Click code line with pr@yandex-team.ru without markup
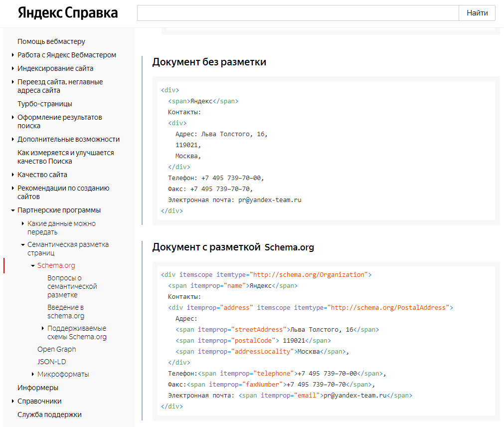The image size is (504, 427). (235, 200)
